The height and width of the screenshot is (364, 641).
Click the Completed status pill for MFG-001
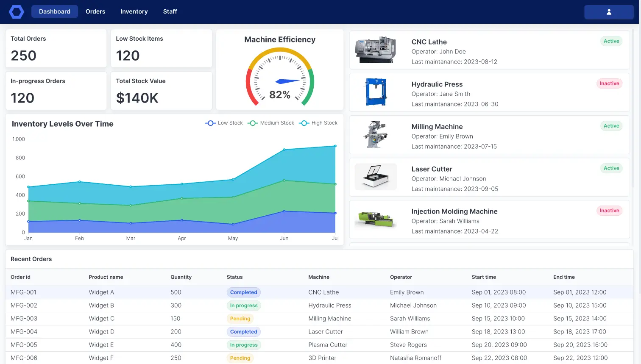[x=243, y=292]
